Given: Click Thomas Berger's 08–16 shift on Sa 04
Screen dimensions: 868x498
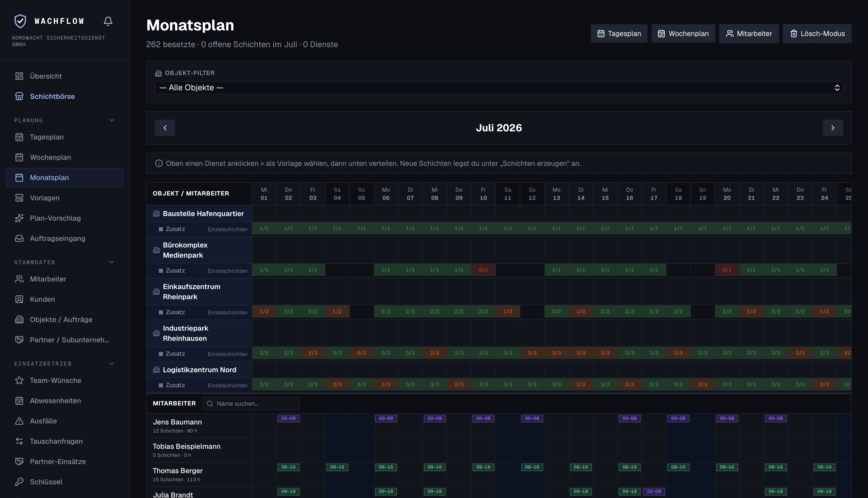Looking at the screenshot, I should 337,467.
